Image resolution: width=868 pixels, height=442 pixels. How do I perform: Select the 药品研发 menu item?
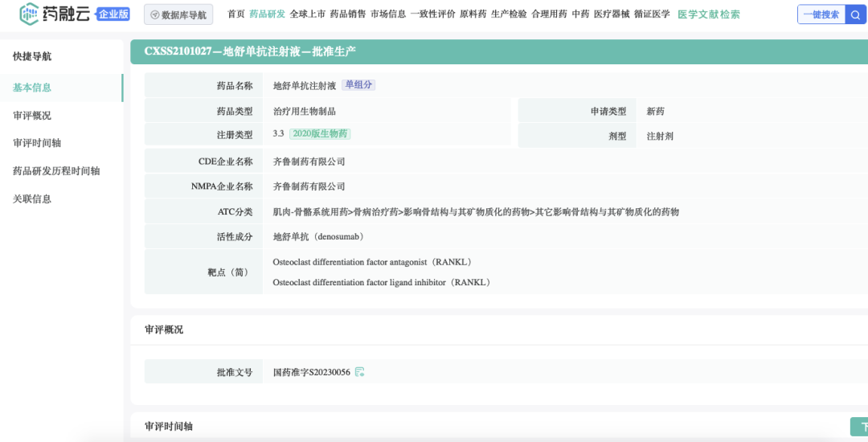pyautogui.click(x=268, y=14)
